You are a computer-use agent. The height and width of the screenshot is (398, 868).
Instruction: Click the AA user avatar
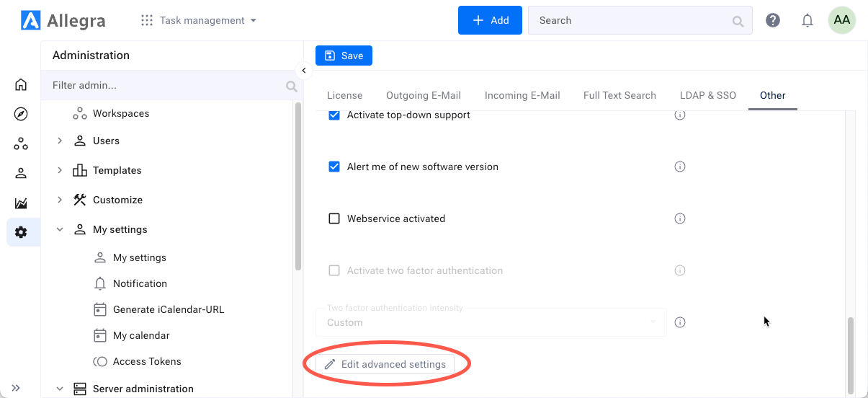tap(841, 20)
